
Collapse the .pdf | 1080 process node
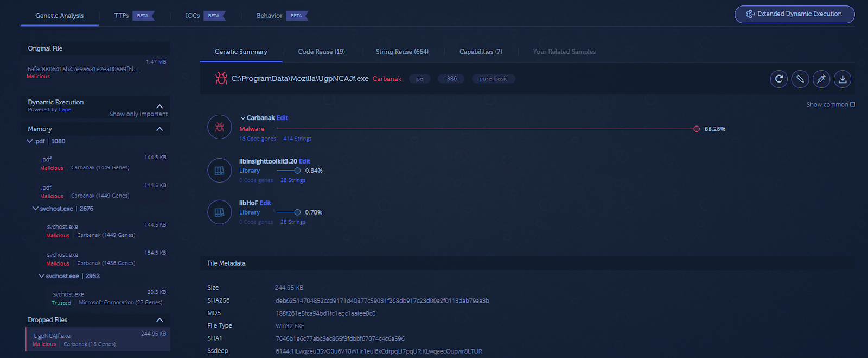point(30,141)
